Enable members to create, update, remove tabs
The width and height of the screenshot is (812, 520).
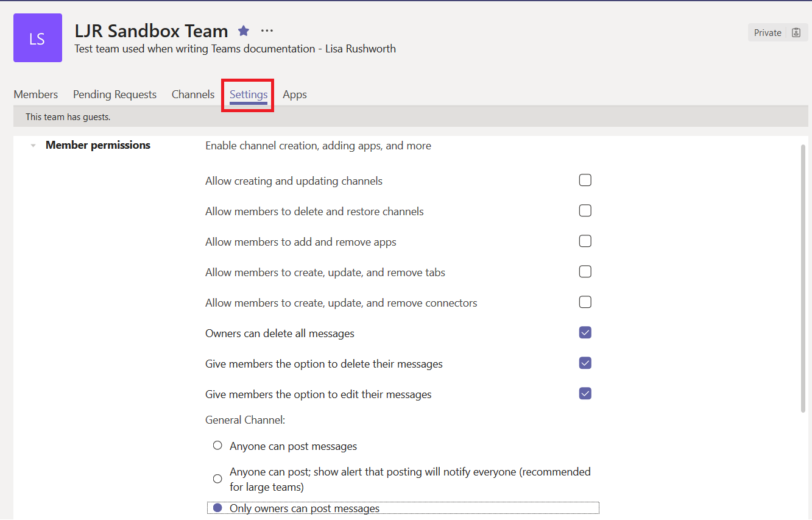[585, 272]
